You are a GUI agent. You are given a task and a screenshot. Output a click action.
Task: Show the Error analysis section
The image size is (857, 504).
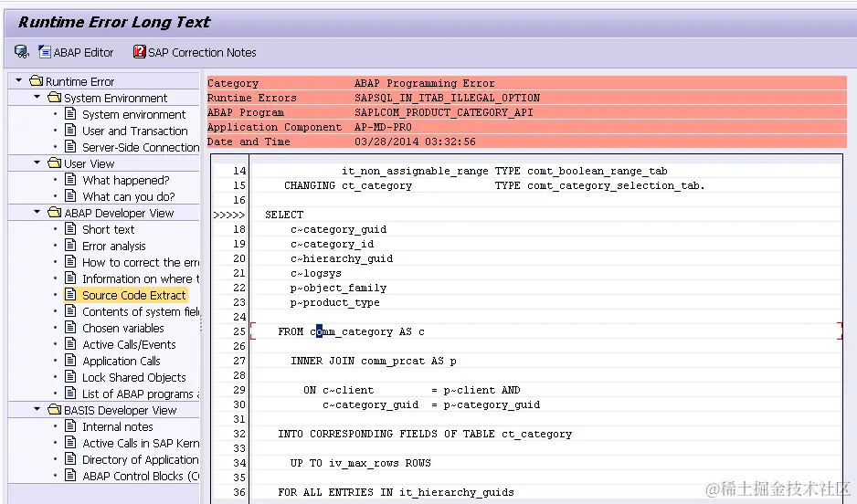pos(113,247)
